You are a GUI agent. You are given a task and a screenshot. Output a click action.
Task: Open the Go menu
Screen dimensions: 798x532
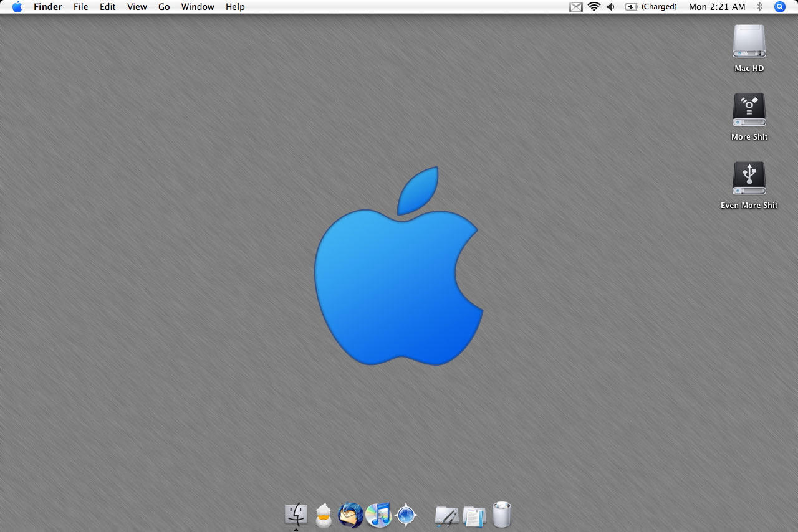(164, 7)
